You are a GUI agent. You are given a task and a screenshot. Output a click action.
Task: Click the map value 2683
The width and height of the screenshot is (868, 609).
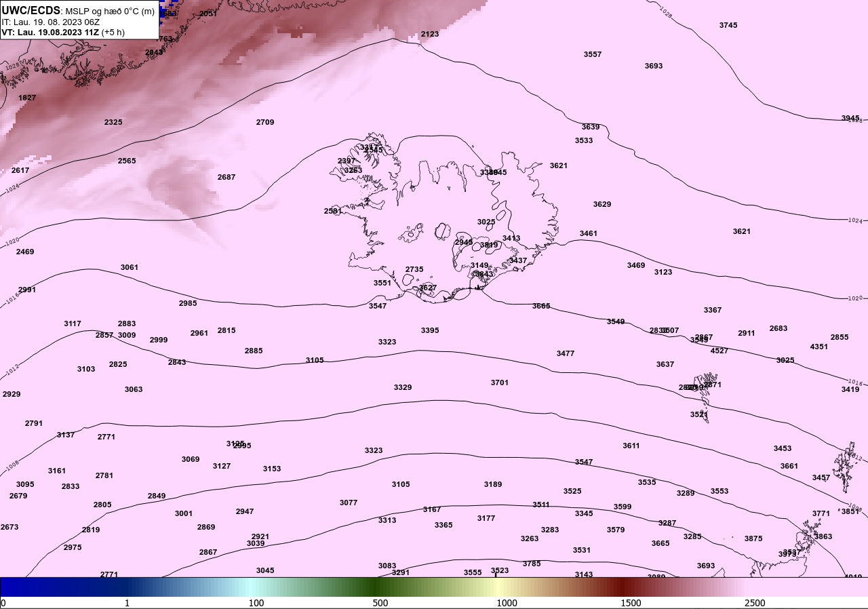778,328
